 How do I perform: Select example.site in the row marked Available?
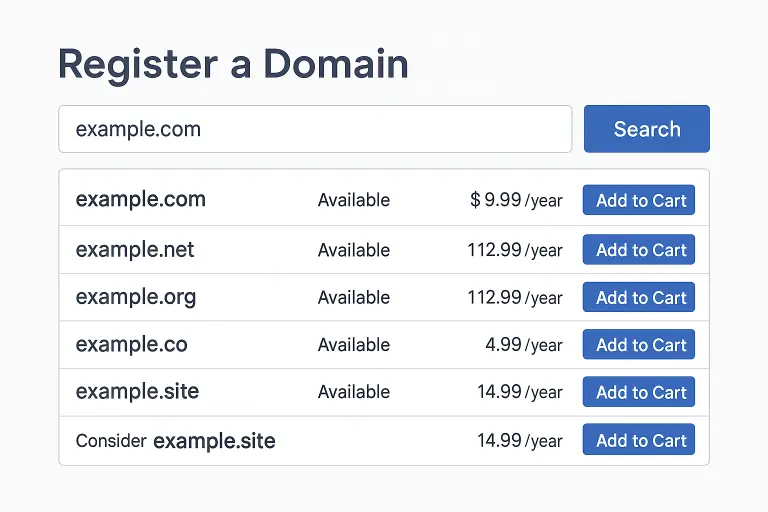click(137, 392)
